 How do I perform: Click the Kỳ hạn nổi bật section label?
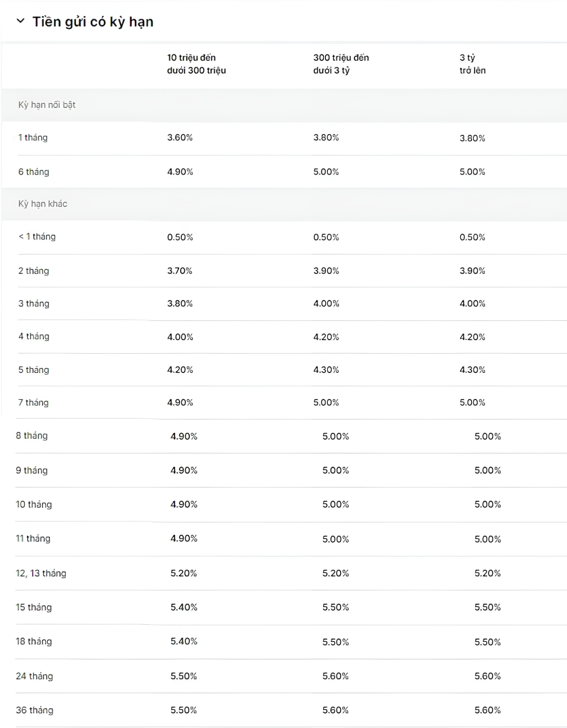[47, 105]
